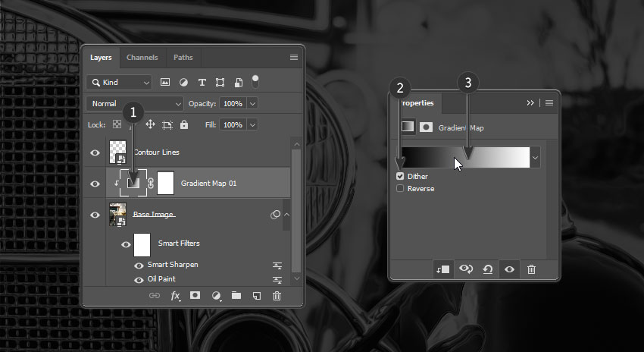Screen dimensions: 644x352
Task: Open the Layers panel menu
Action: point(294,58)
